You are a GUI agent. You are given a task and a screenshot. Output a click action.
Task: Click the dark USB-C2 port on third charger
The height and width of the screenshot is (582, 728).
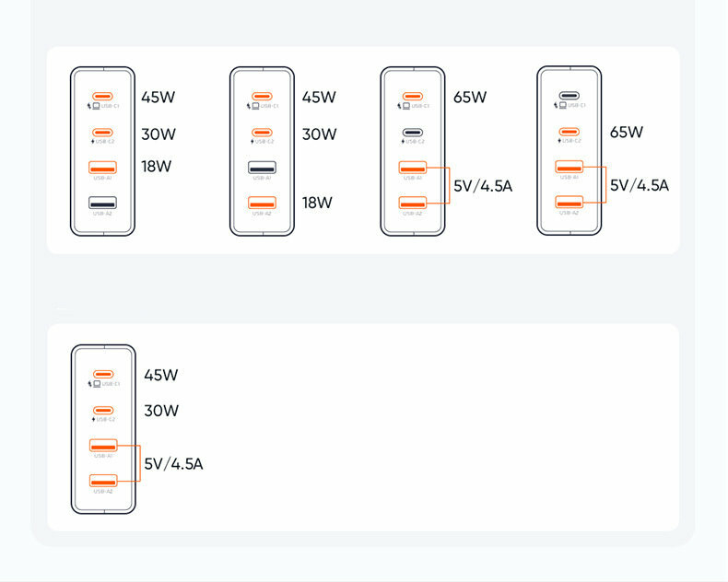[412, 133]
